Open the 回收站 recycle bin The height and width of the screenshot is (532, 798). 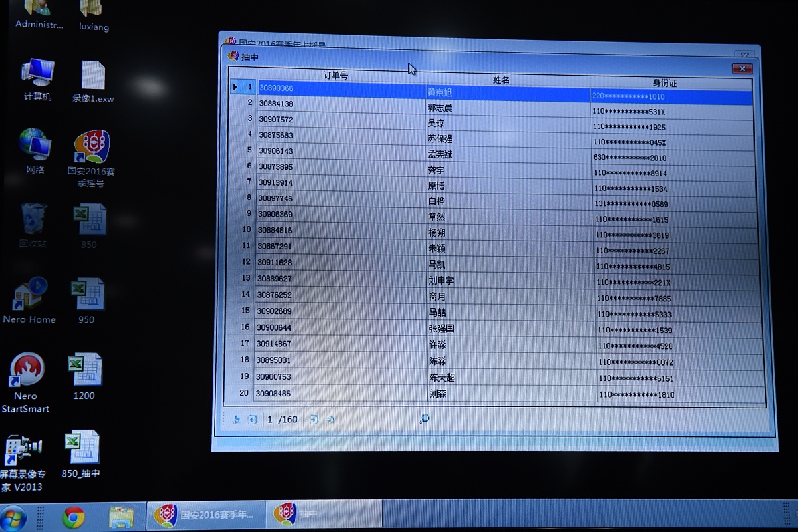pyautogui.click(x=33, y=219)
